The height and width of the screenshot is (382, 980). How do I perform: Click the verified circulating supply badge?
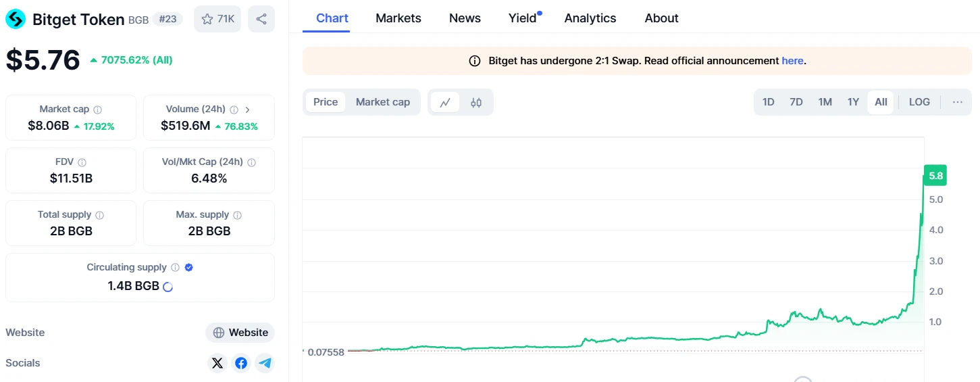[x=189, y=268]
